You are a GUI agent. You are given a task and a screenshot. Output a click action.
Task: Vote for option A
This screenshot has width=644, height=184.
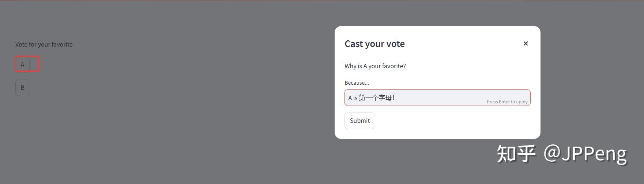[x=22, y=65]
